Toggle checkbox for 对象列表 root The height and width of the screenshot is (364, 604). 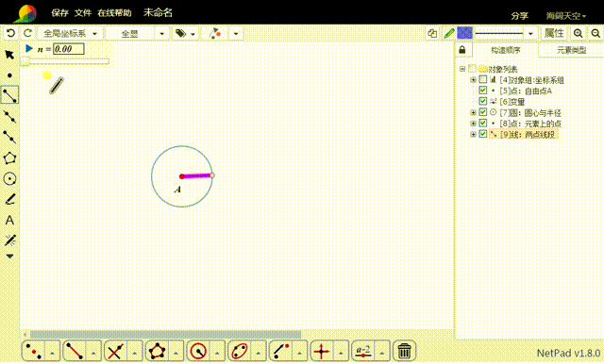click(472, 69)
